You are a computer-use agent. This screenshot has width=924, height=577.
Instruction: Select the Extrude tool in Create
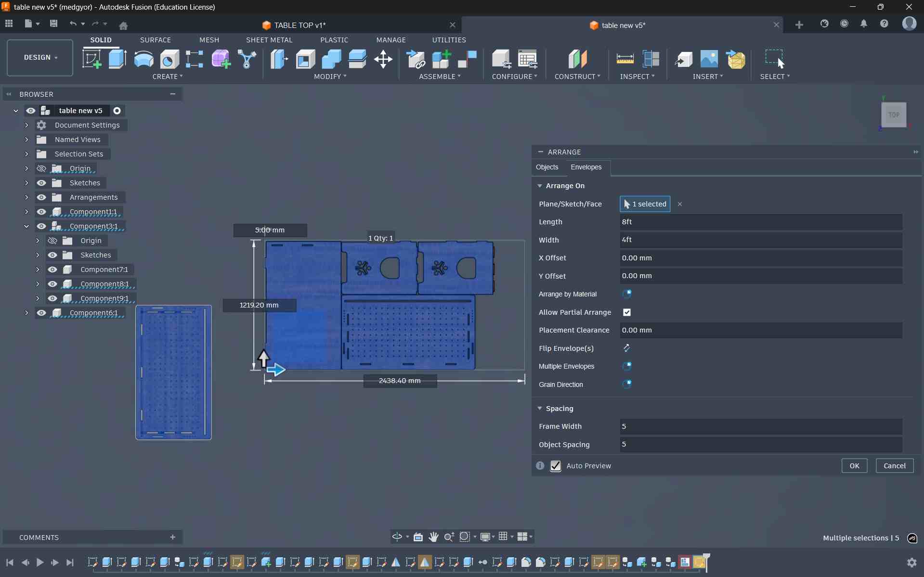coord(117,59)
